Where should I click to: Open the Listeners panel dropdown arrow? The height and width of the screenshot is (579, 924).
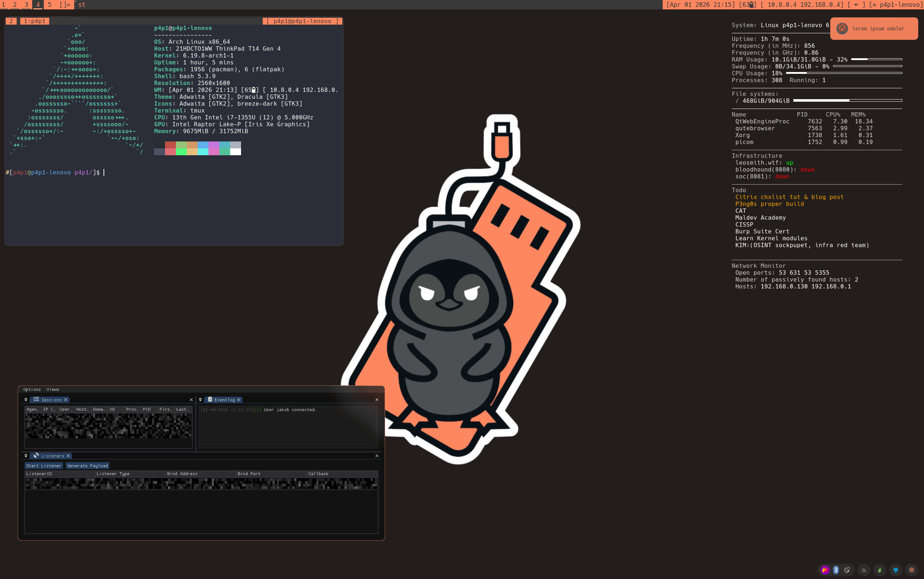26,456
